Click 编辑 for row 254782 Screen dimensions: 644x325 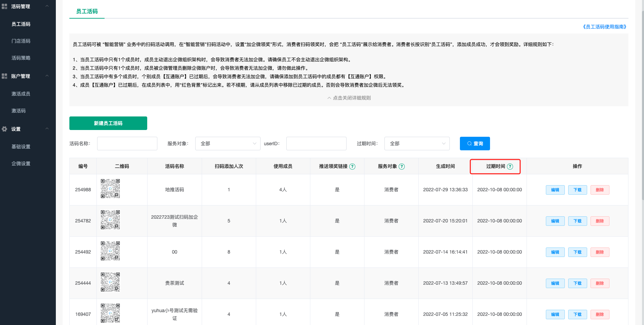click(x=555, y=221)
